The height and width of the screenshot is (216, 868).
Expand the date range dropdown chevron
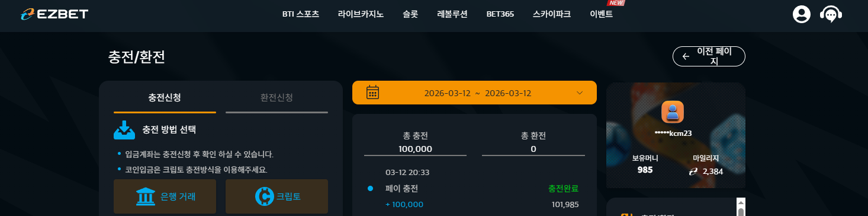coord(580,93)
